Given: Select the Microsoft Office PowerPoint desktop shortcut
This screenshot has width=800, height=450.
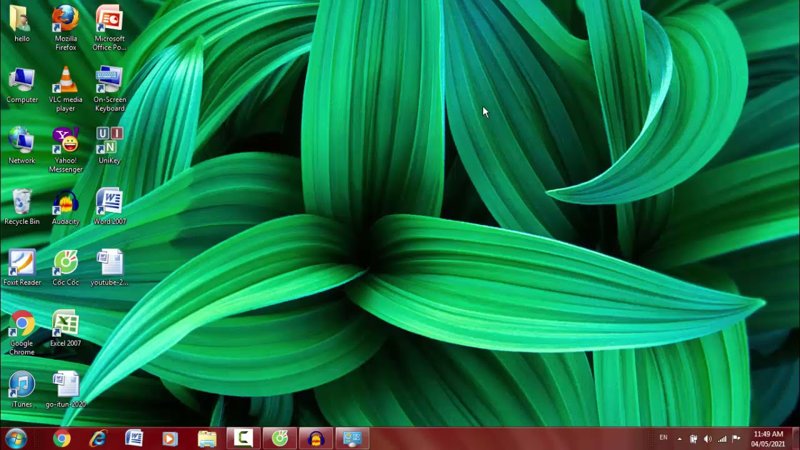Looking at the screenshot, I should point(109,28).
